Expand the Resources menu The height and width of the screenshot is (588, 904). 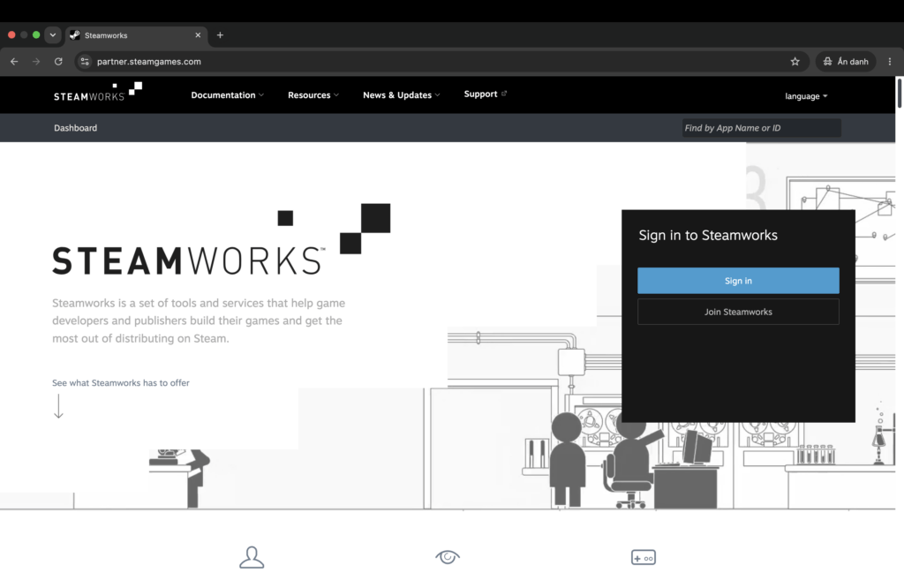(313, 95)
